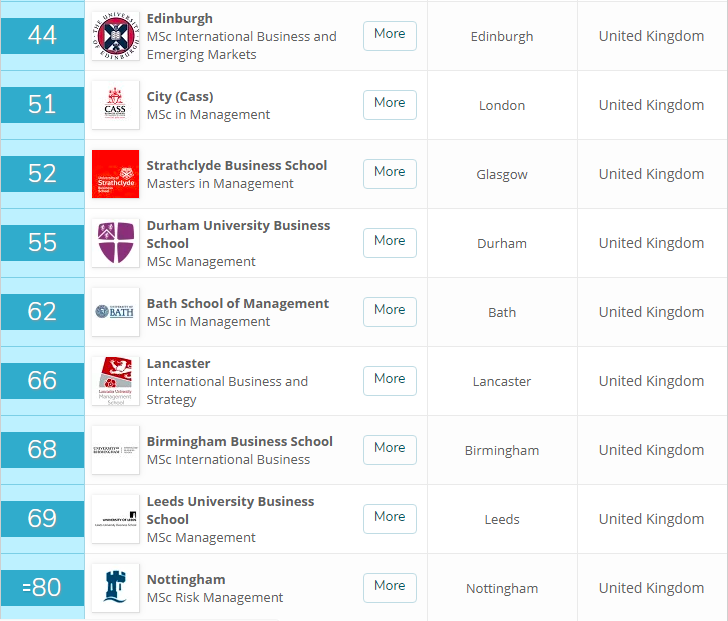Click the Durham University shield logo

click(115, 243)
